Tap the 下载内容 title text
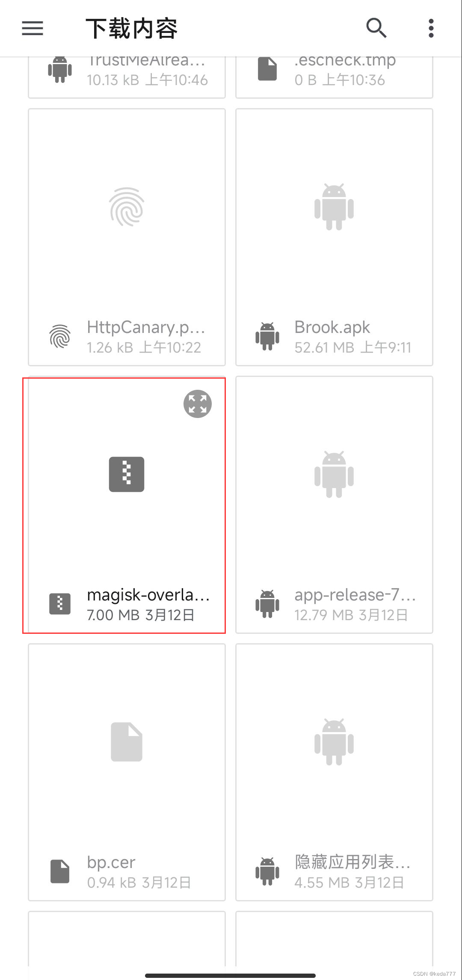Image resolution: width=462 pixels, height=980 pixels. 131,29
